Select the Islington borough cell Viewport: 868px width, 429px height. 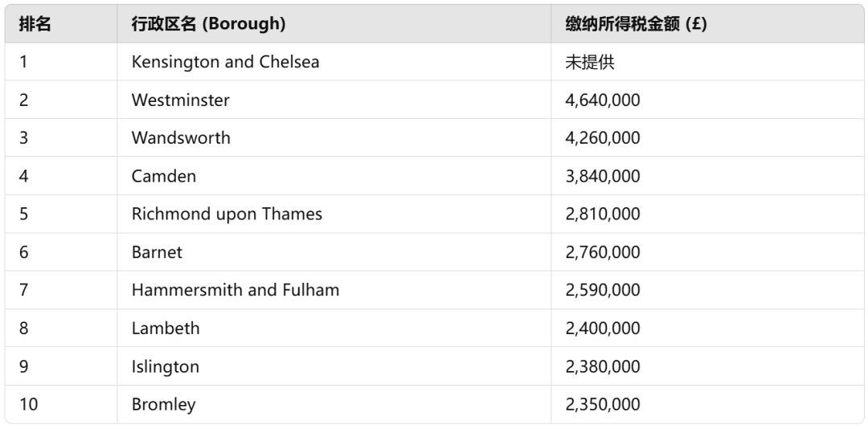point(334,366)
